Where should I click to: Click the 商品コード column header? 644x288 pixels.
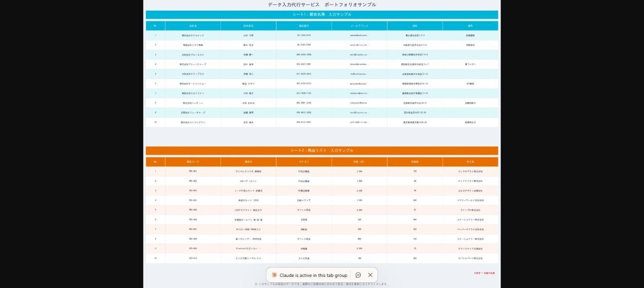point(193,162)
